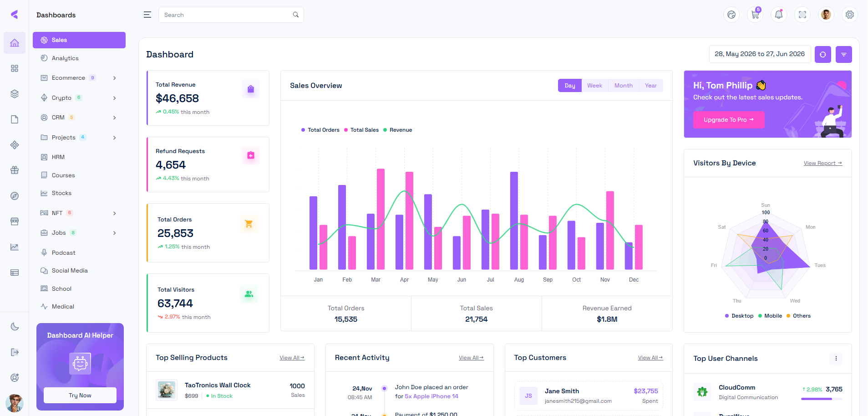Open Top Selling Products View All link
This screenshot has width=868, height=416.
point(292,358)
